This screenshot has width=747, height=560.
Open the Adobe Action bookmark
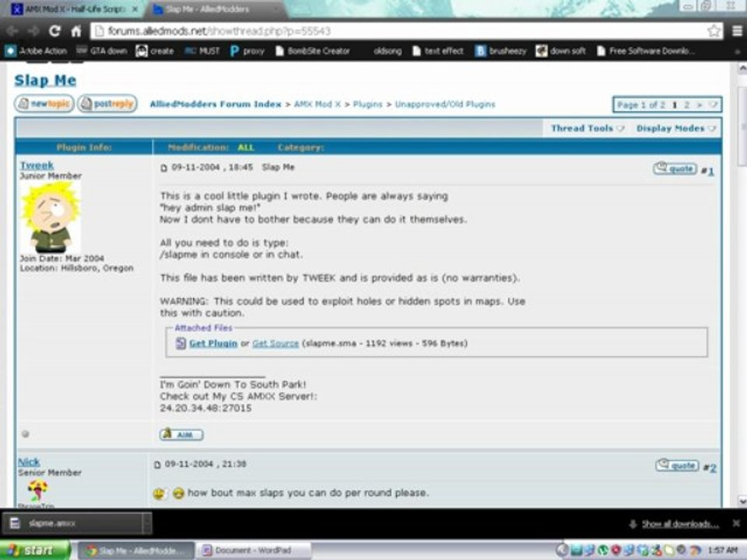coord(37,51)
